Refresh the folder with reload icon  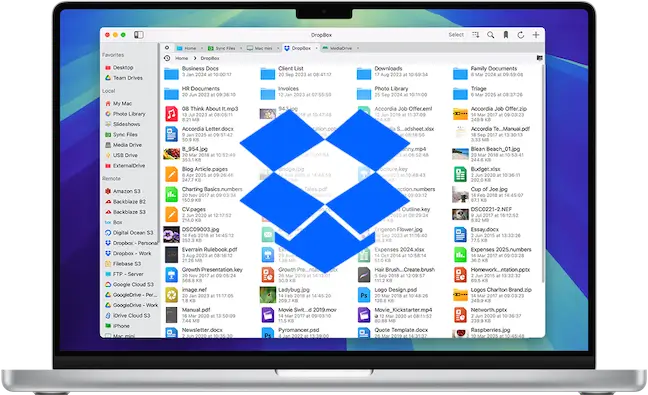(521, 35)
